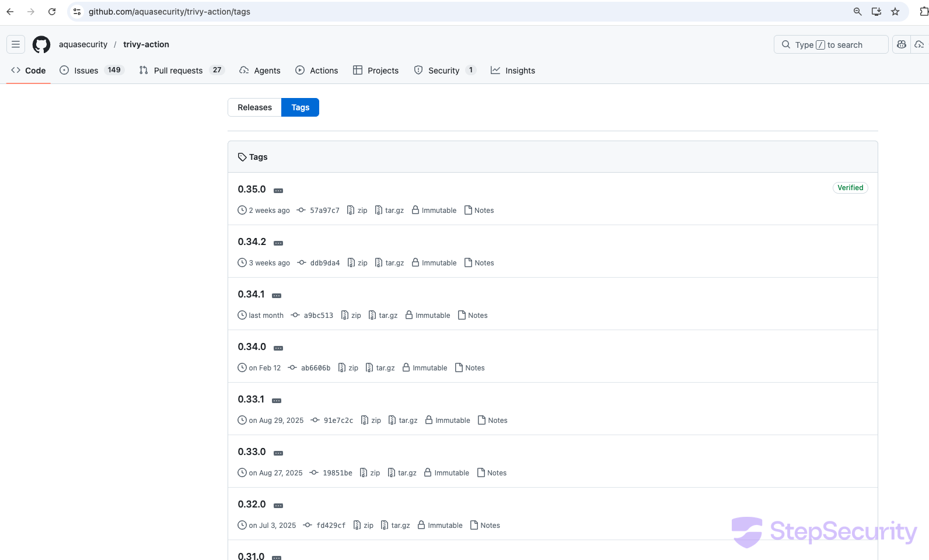Click the Type / to search field

click(x=831, y=44)
